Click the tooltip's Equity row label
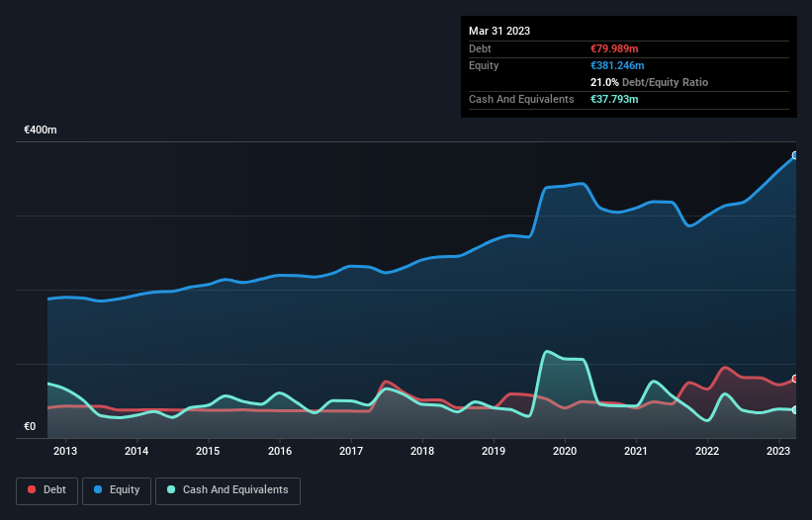The image size is (812, 520). pyautogui.click(x=484, y=65)
